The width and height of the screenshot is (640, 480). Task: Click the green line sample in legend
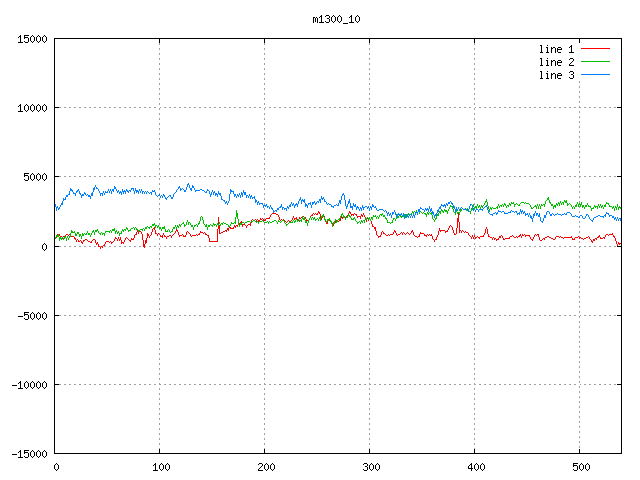596,62
